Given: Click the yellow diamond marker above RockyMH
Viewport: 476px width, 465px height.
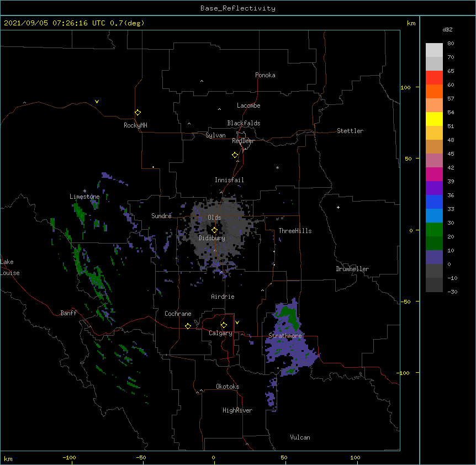Looking at the screenshot, I should coord(137,112).
